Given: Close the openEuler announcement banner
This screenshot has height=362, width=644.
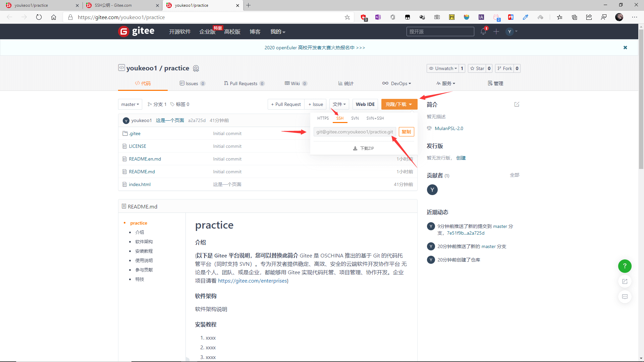Looking at the screenshot, I should click(625, 48).
